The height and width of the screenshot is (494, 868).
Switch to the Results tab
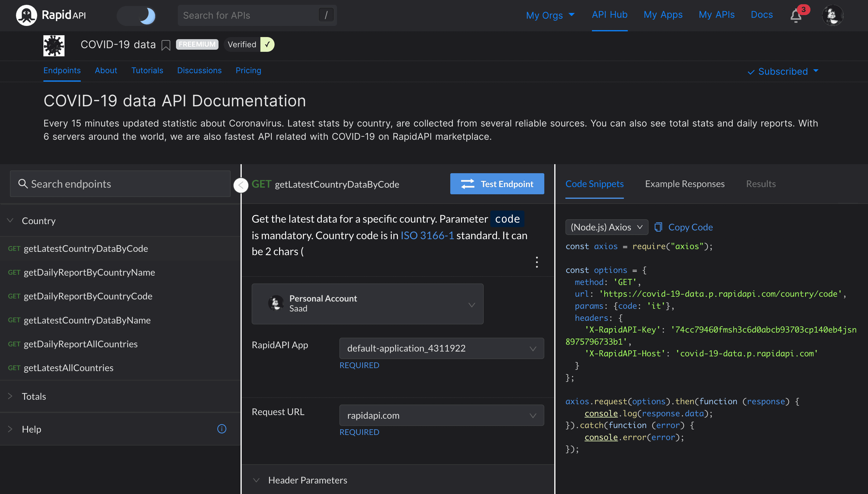click(761, 184)
